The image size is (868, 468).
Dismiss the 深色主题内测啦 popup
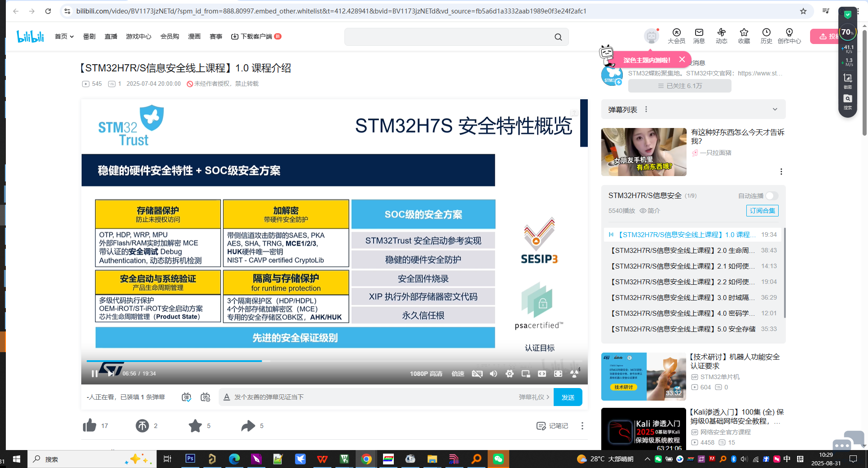(682, 59)
